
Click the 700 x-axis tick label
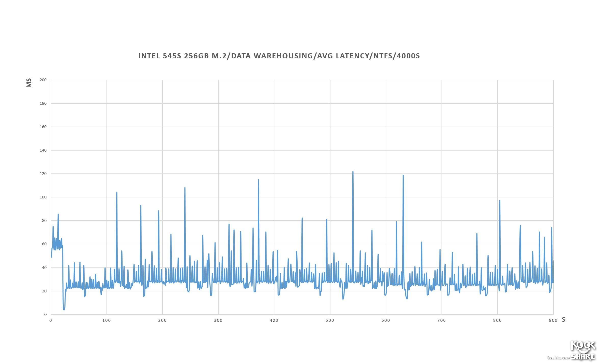(x=442, y=320)
